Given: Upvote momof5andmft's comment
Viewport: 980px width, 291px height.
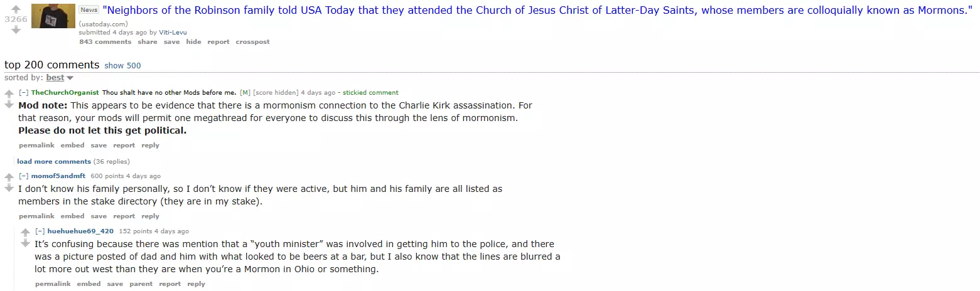Looking at the screenshot, I should click(x=9, y=177).
